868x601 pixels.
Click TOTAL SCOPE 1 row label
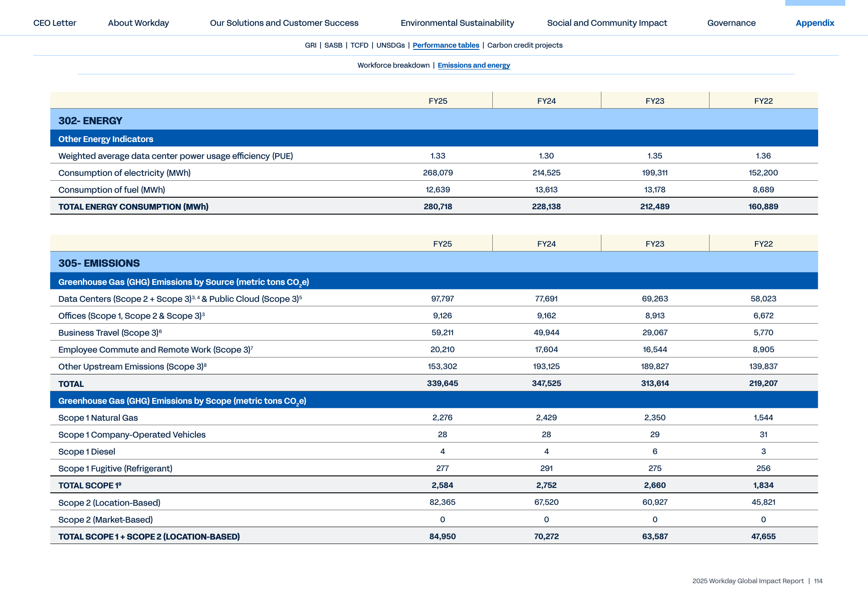pyautogui.click(x=90, y=485)
